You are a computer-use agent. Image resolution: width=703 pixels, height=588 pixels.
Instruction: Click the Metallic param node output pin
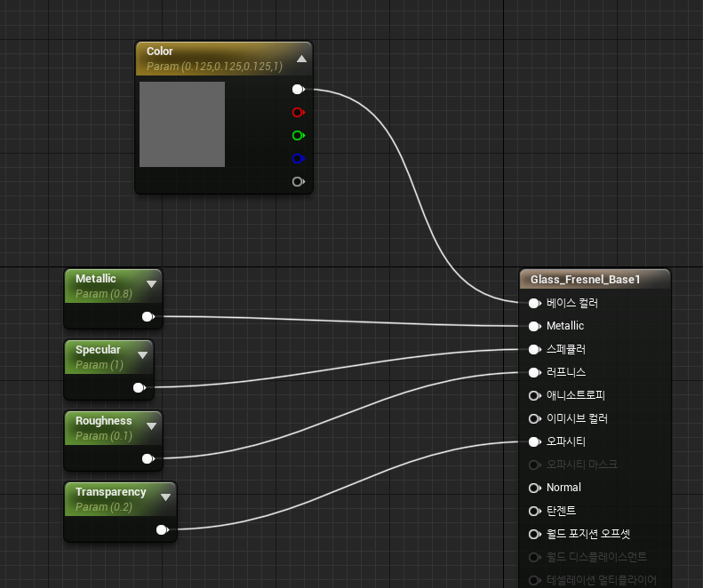click(148, 317)
